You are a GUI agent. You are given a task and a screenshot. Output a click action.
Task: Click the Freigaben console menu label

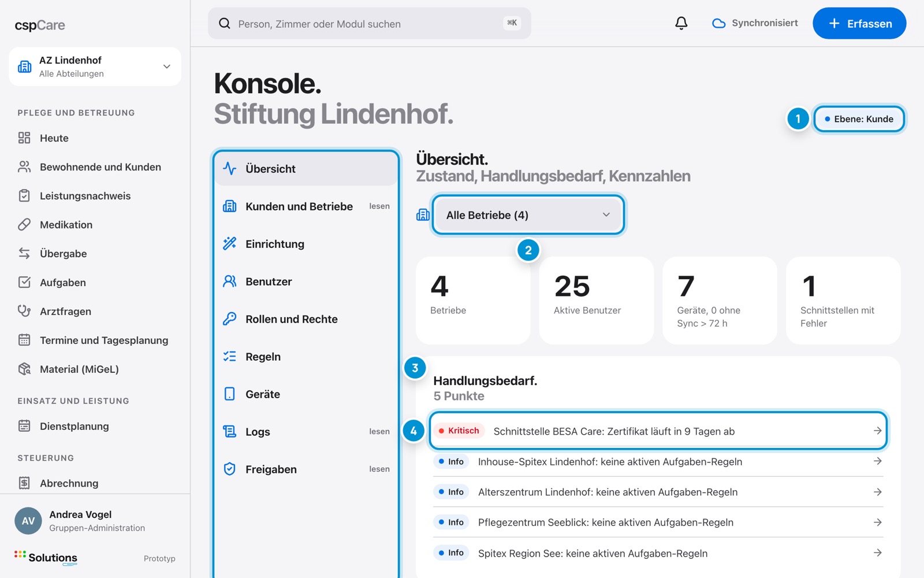tap(271, 469)
